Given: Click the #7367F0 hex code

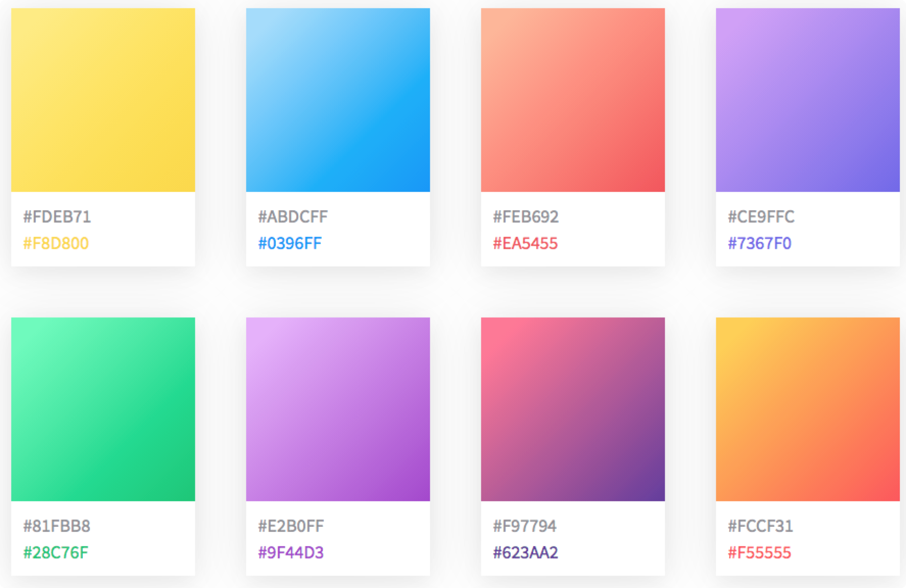Looking at the screenshot, I should pos(759,243).
